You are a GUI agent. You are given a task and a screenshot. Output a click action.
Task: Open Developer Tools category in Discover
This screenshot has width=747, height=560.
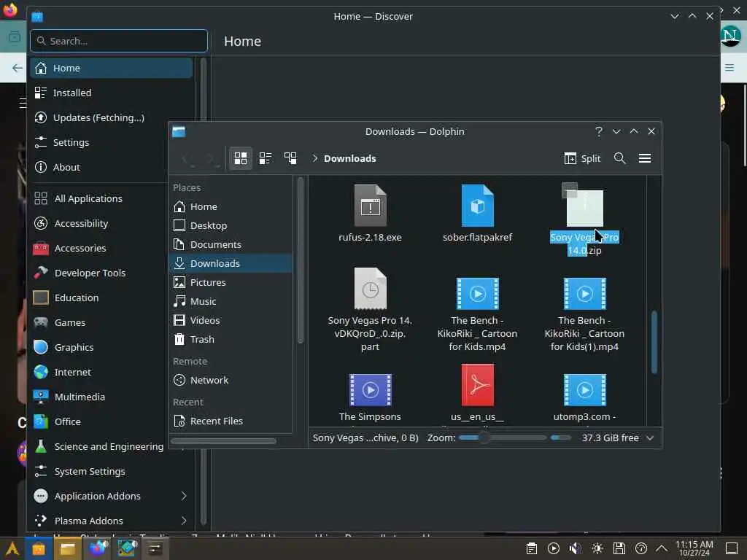[99, 273]
